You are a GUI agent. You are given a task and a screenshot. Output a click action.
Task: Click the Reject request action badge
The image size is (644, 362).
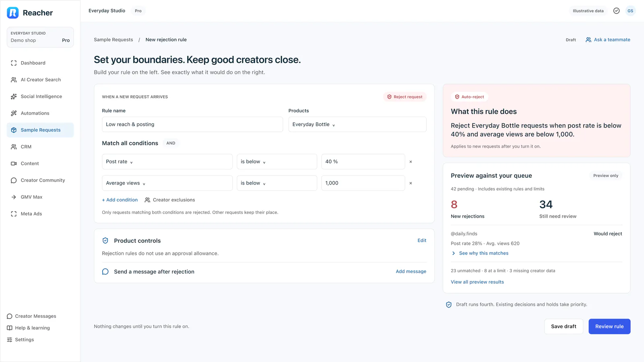tap(405, 97)
